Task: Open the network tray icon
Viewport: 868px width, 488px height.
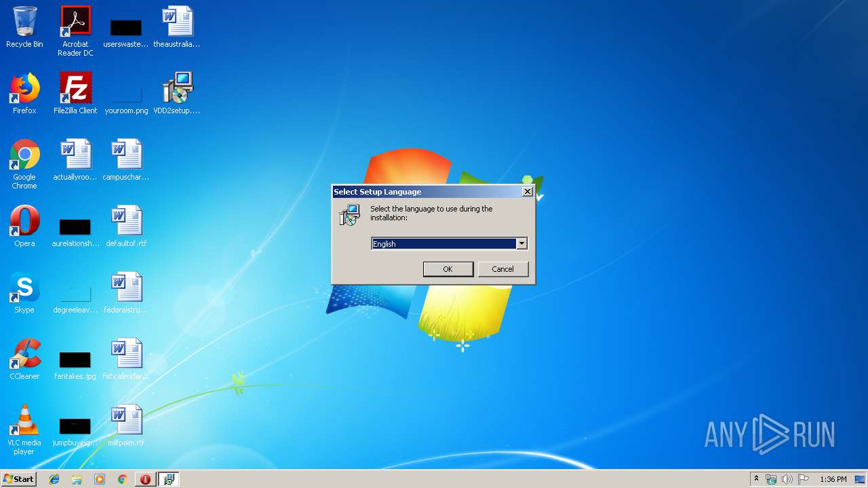Action: coord(771,479)
